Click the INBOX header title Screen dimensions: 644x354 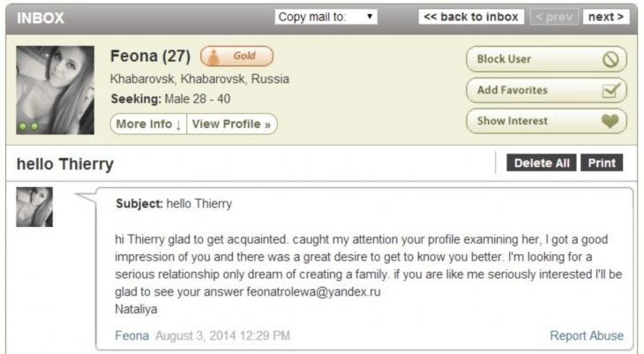pos(41,18)
